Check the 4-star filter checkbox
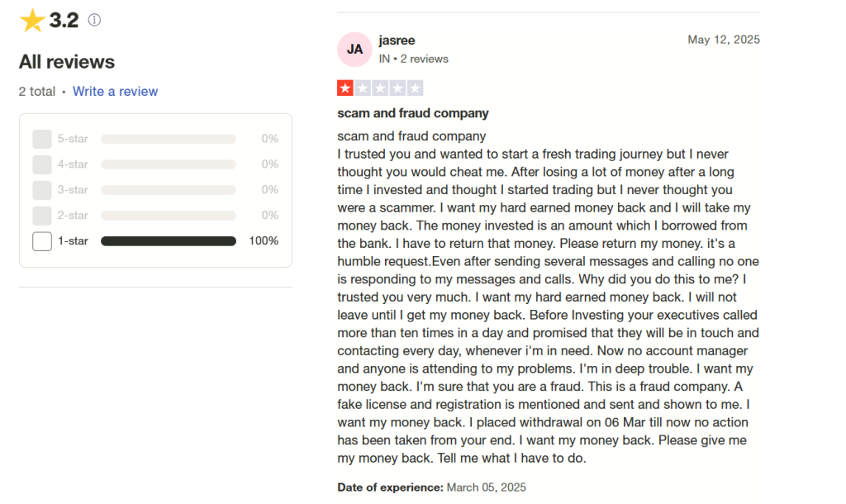Screen dimensions: 846x504 [42, 164]
